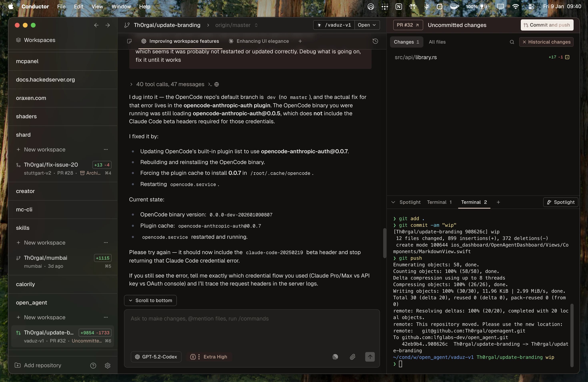Click the attach file paperclip icon
The image size is (588, 382).
[x=353, y=357]
